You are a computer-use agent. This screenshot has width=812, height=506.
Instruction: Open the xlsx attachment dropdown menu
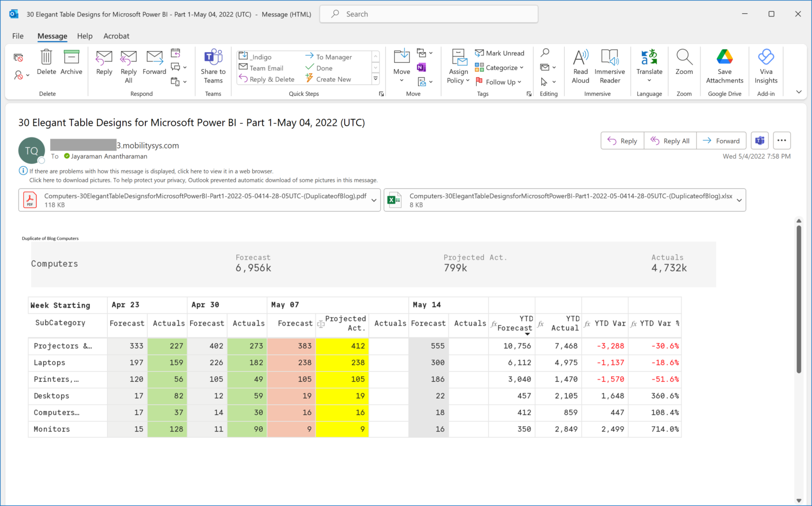[x=739, y=200]
